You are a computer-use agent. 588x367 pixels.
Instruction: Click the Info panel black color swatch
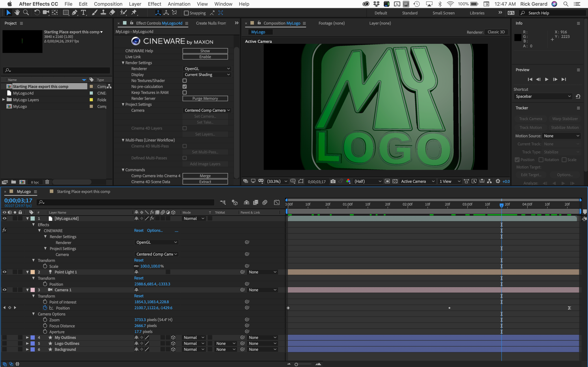[518, 37]
